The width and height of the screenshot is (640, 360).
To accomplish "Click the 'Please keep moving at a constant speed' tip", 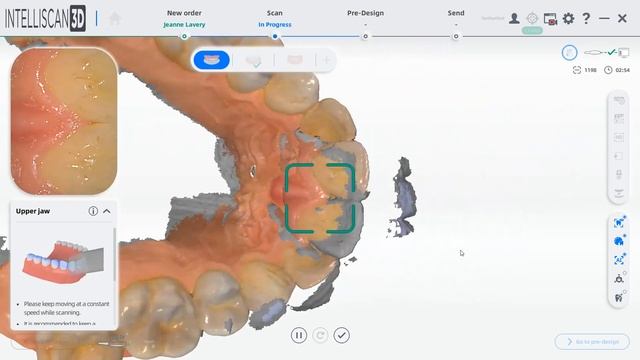I will [x=66, y=308].
